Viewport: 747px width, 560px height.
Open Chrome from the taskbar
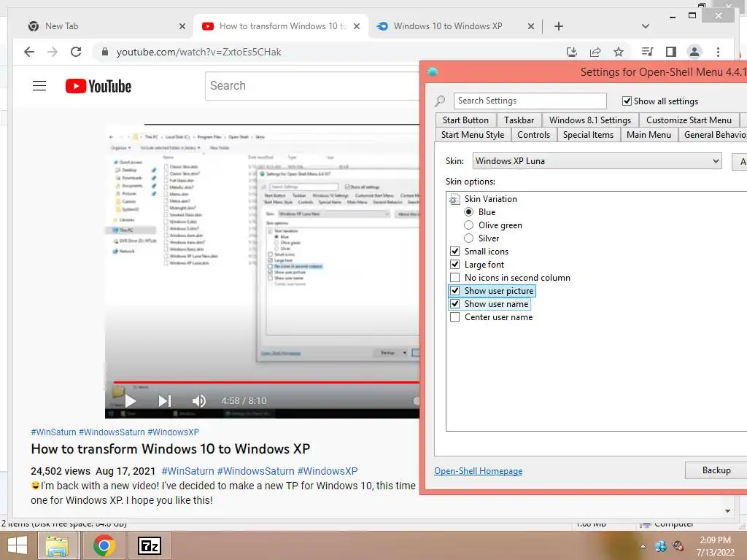104,545
